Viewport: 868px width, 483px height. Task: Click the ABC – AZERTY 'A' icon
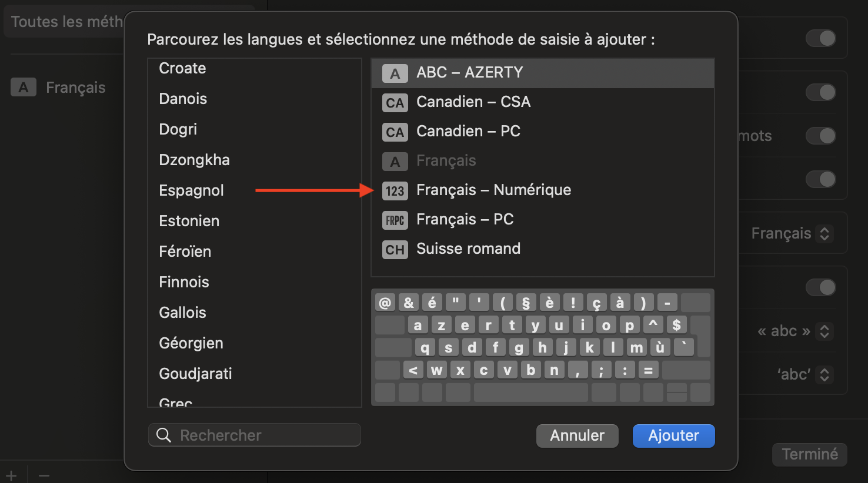click(x=395, y=73)
